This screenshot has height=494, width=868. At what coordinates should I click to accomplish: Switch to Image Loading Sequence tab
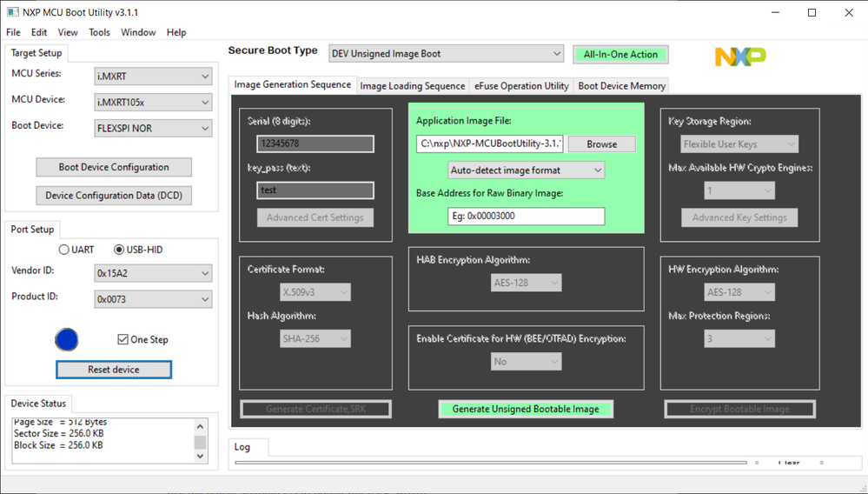(x=413, y=86)
